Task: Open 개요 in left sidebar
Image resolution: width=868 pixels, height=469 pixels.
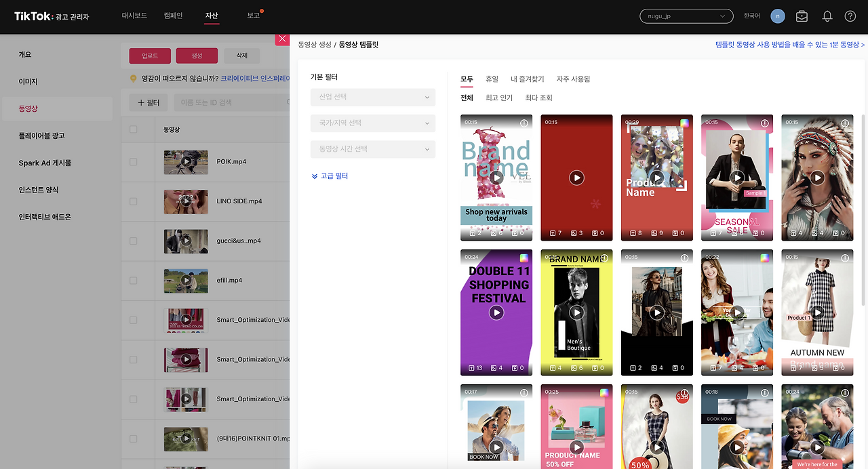Action: pos(25,54)
